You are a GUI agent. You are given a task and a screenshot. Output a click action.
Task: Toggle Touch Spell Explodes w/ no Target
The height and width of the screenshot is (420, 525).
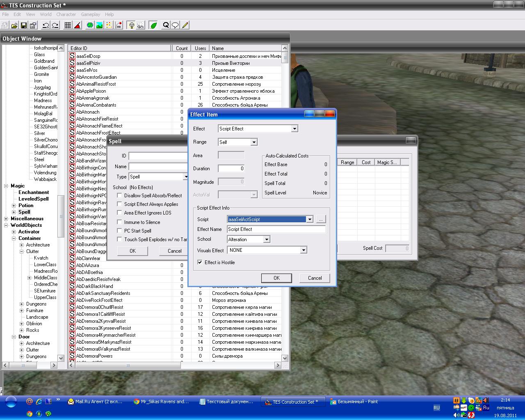pos(120,240)
